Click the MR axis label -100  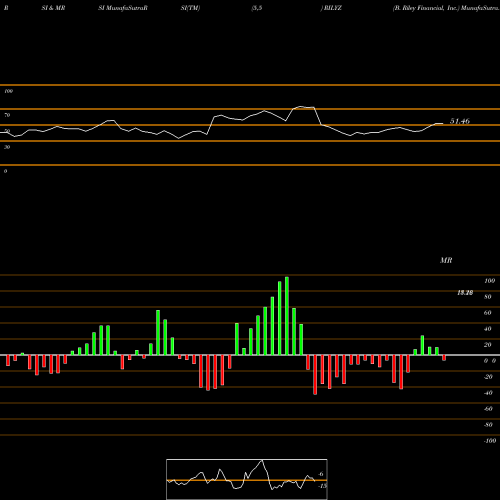490,441
